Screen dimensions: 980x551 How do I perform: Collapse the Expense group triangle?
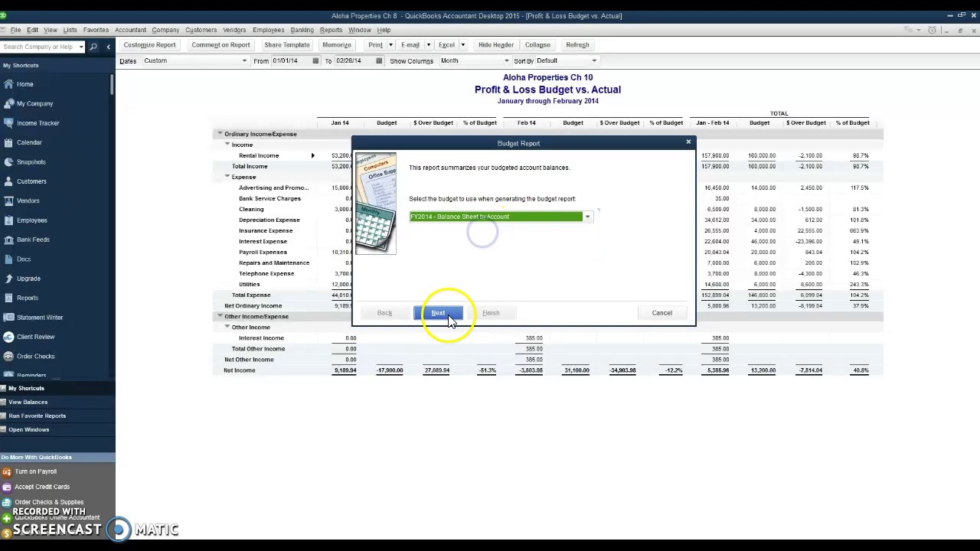(x=227, y=177)
